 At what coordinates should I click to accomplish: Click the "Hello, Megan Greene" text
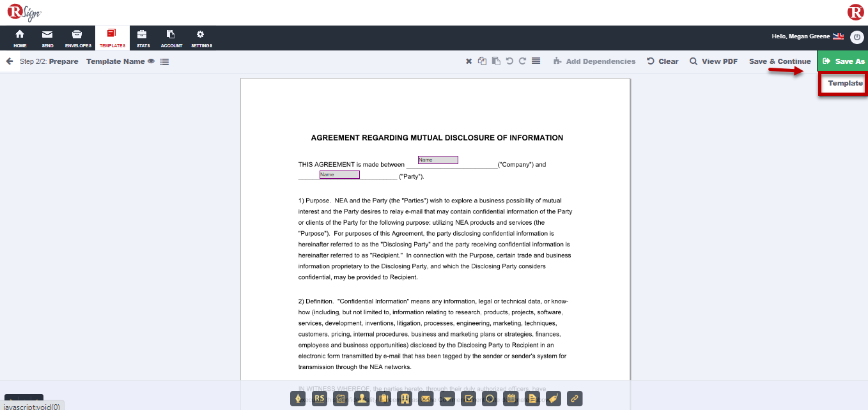(801, 36)
